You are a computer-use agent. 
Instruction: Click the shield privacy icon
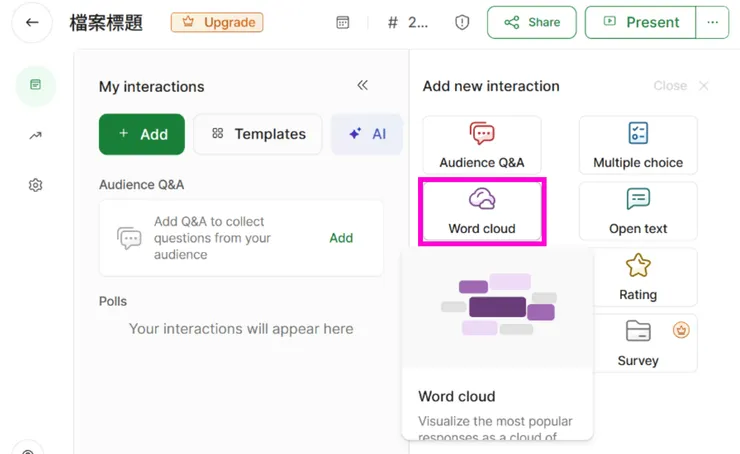click(462, 22)
